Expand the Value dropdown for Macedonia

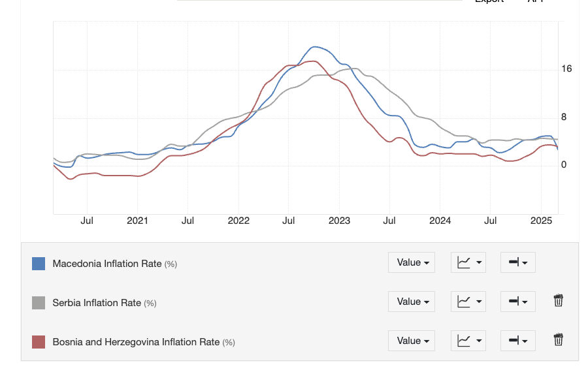point(411,262)
